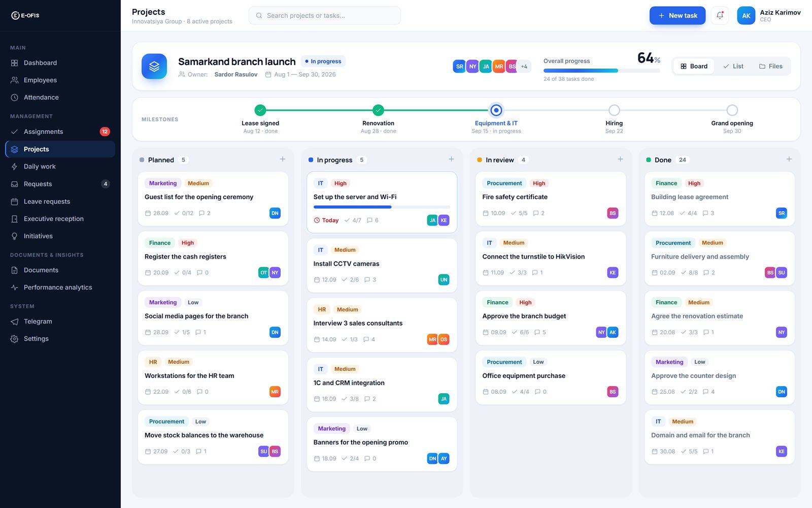
Task: Open Employees from the sidebar
Action: pyautogui.click(x=60, y=80)
